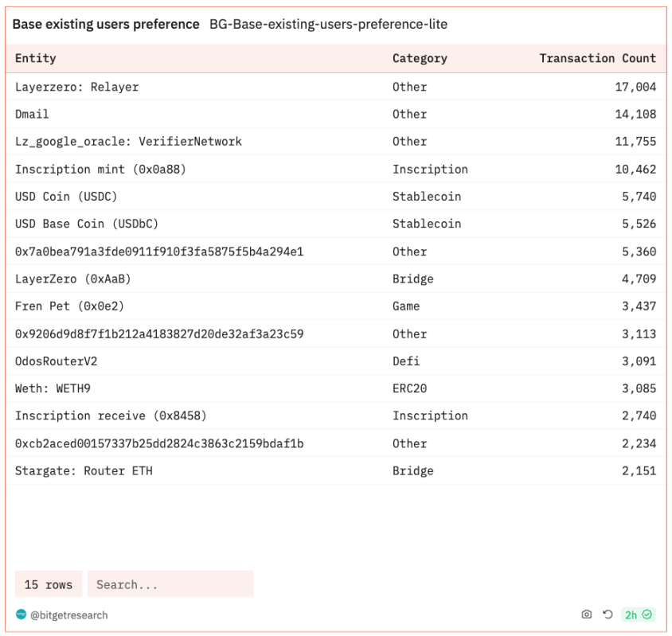The height and width of the screenshot is (636, 672).
Task: Open the BG-Base-existing-users-preference-lite query link
Action: click(328, 25)
